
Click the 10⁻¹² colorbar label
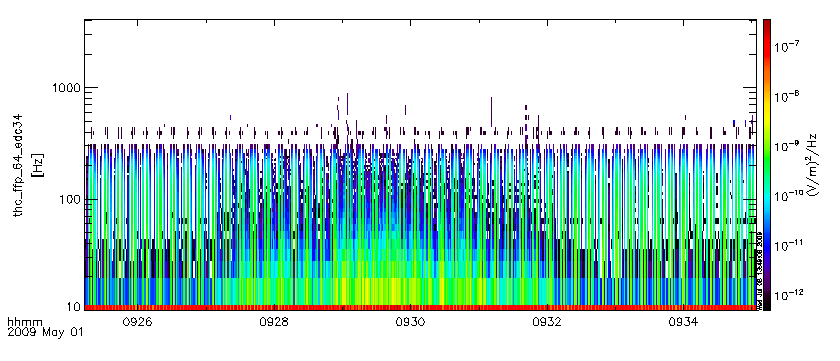point(789,294)
